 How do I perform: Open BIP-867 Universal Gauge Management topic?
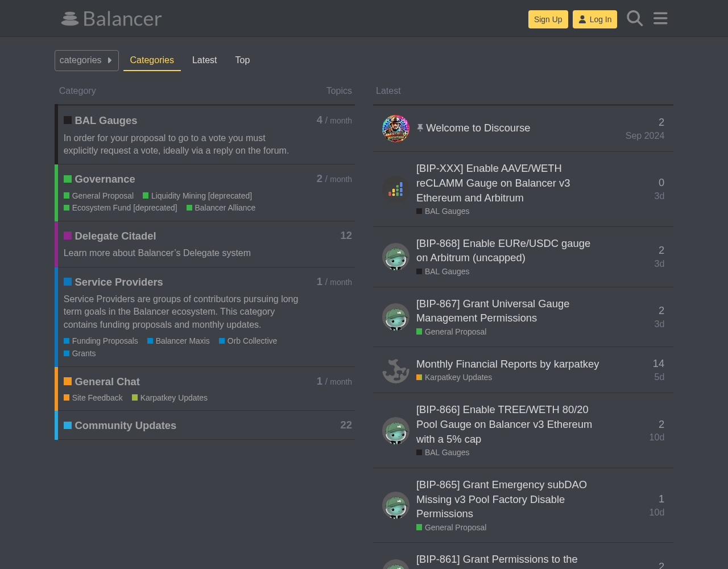click(x=493, y=311)
